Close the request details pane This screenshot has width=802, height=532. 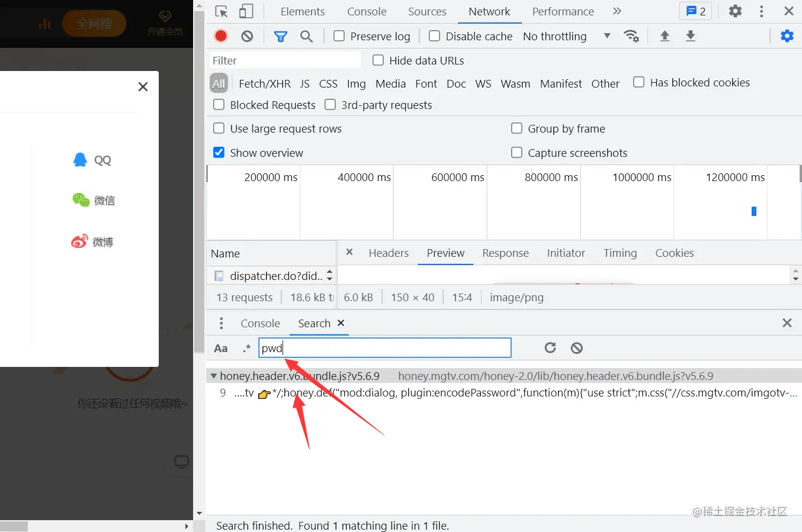coord(349,252)
